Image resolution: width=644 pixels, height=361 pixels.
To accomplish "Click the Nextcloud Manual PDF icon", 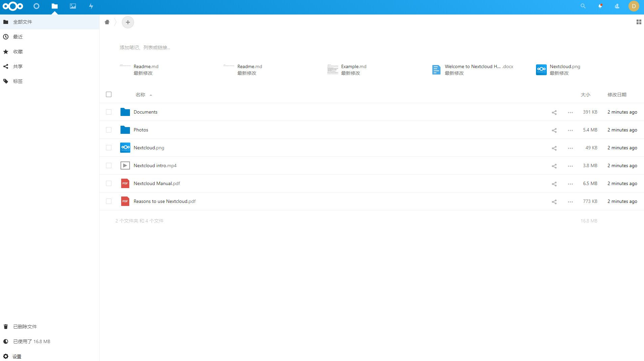I will (125, 183).
